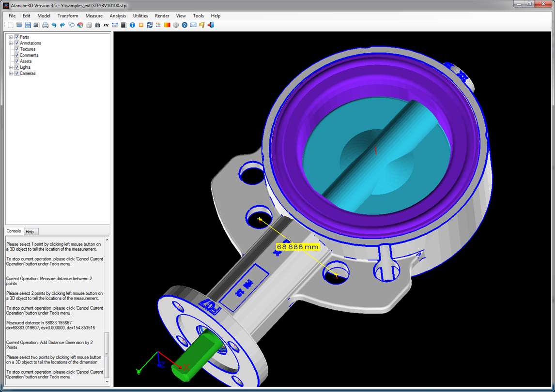This screenshot has width=555, height=392.
Task: Select the Console tab
Action: pos(14,231)
